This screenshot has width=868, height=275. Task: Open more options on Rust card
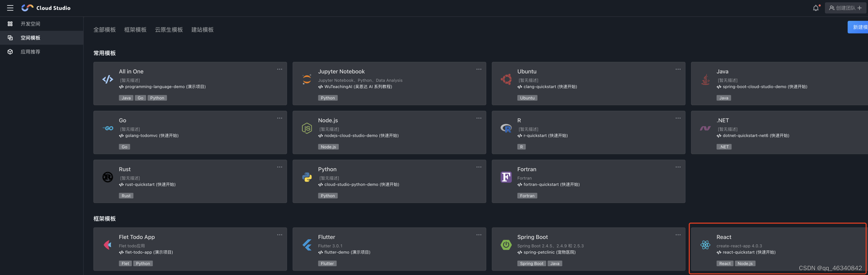(x=279, y=167)
